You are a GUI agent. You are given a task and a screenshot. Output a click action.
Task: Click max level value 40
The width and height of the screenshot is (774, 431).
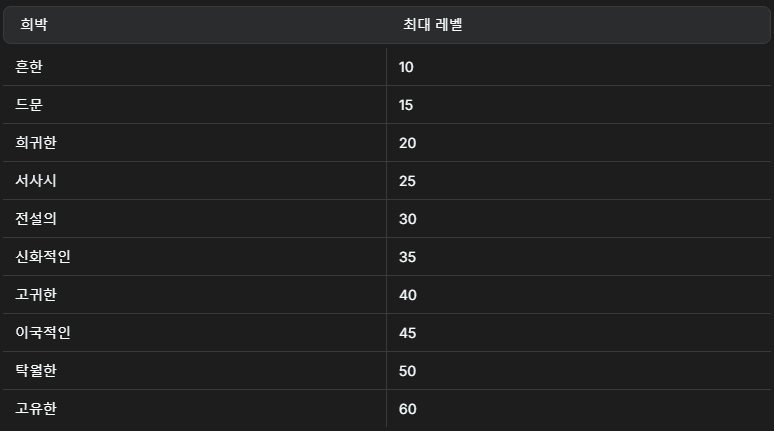click(408, 295)
